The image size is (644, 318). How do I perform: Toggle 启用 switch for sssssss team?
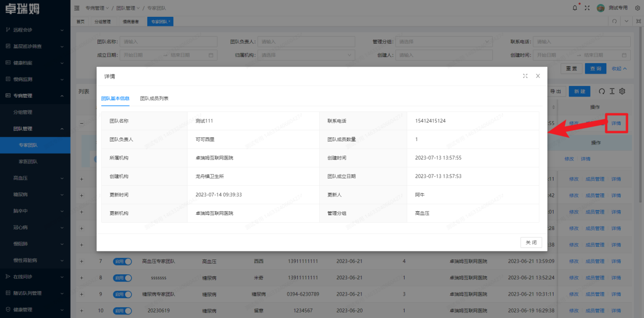point(122,278)
